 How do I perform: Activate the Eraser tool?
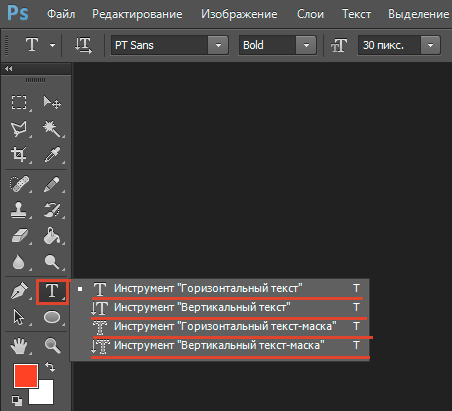point(20,236)
